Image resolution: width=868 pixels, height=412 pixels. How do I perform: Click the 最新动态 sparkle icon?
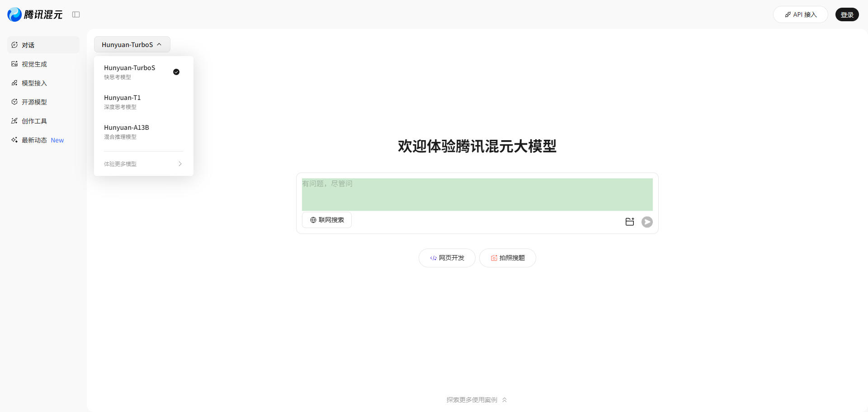click(x=14, y=140)
